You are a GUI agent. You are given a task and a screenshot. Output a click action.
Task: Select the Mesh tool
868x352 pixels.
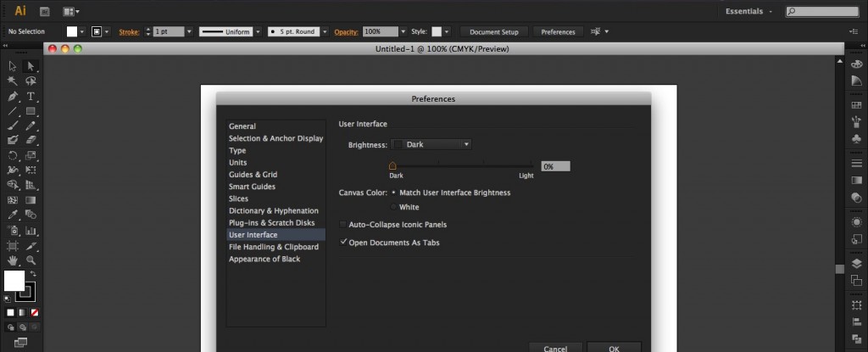pyautogui.click(x=13, y=200)
